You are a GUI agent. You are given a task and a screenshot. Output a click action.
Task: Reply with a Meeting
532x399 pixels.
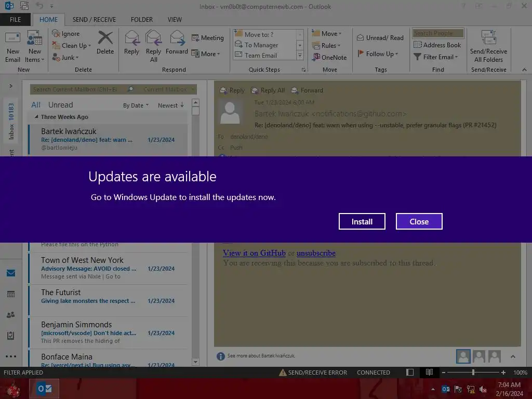pos(207,37)
